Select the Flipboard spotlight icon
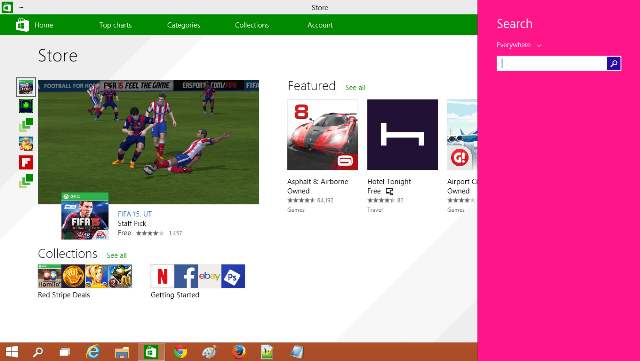 pyautogui.click(x=26, y=162)
